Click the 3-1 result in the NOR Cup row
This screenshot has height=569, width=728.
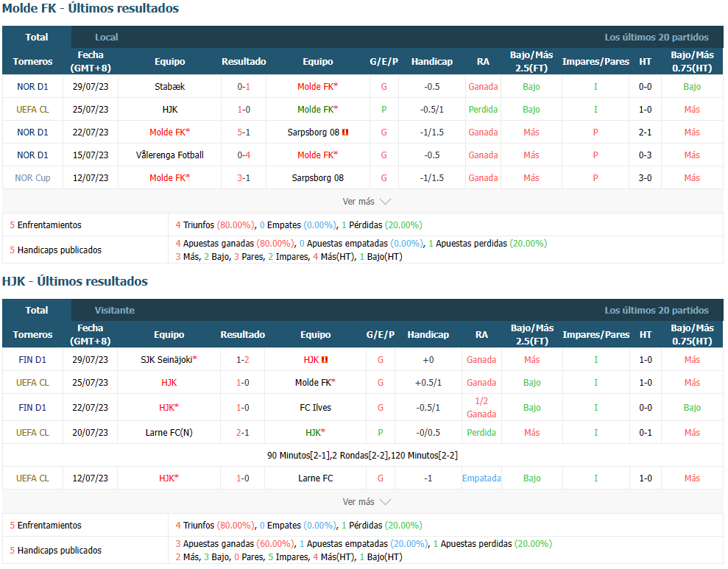pos(244,177)
